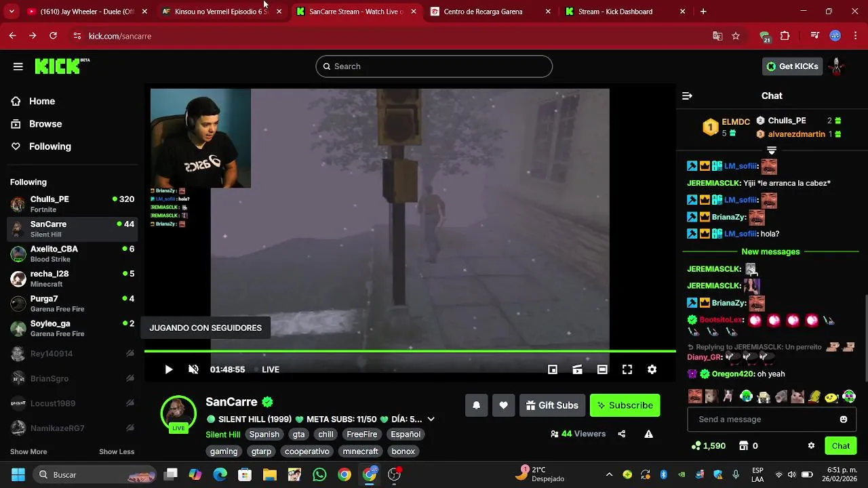Collapse the list with Show Less
Viewport: 868px width, 488px height.
point(117,452)
